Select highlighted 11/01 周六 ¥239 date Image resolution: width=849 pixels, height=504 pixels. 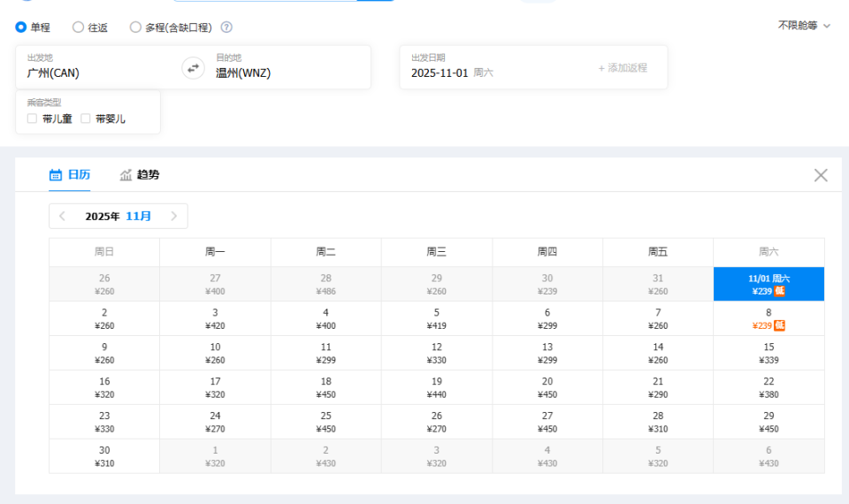(769, 284)
